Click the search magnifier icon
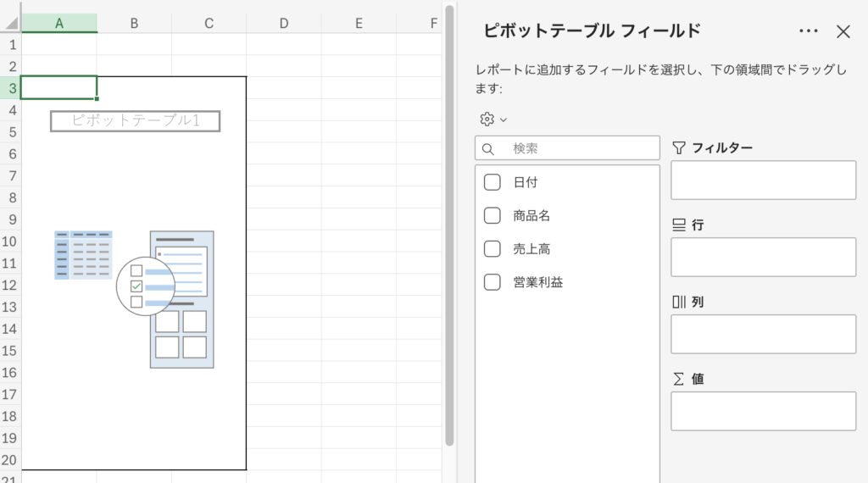Screen dimensions: 868x483 [488, 149]
